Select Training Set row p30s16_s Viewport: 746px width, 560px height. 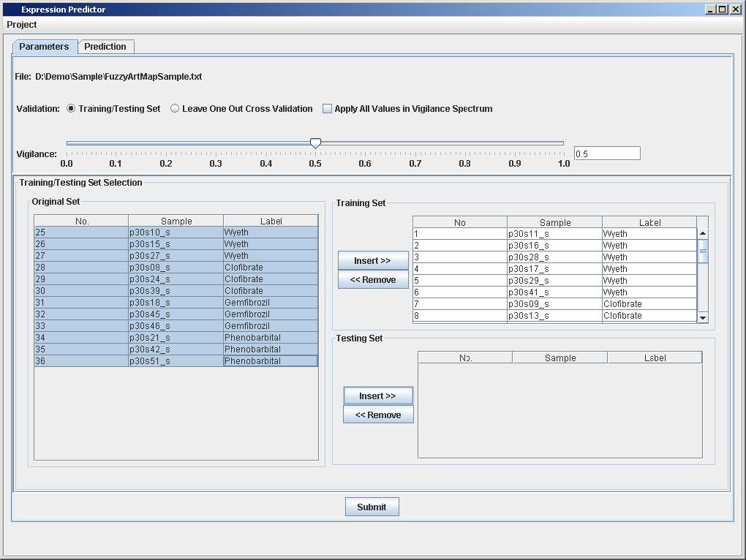click(x=554, y=246)
